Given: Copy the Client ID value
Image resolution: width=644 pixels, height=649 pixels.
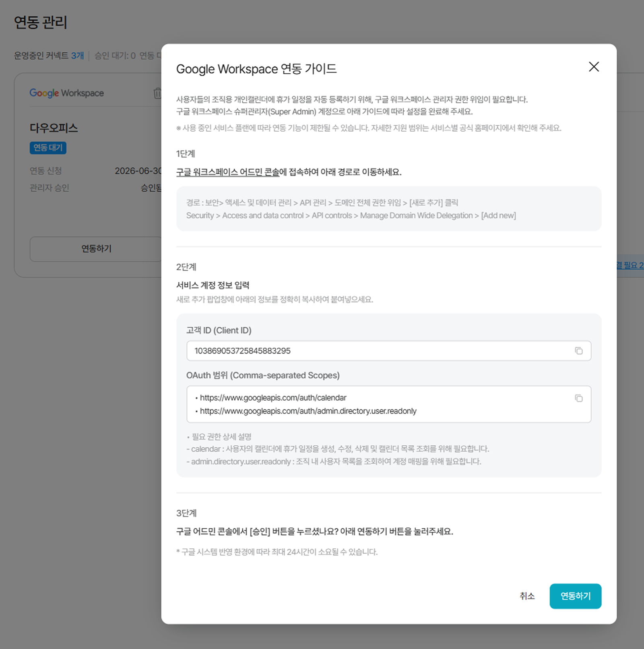Looking at the screenshot, I should pyautogui.click(x=578, y=351).
